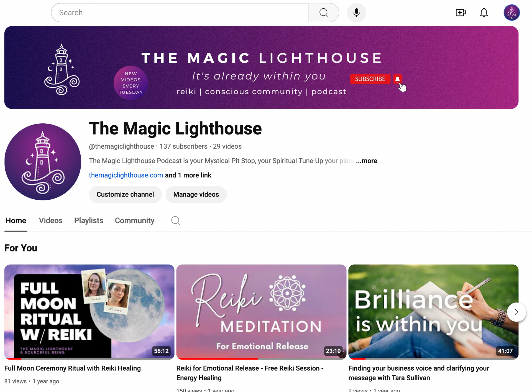Screen dimensions: 532x392
Task: Click the Manage videos button
Action: click(x=196, y=195)
